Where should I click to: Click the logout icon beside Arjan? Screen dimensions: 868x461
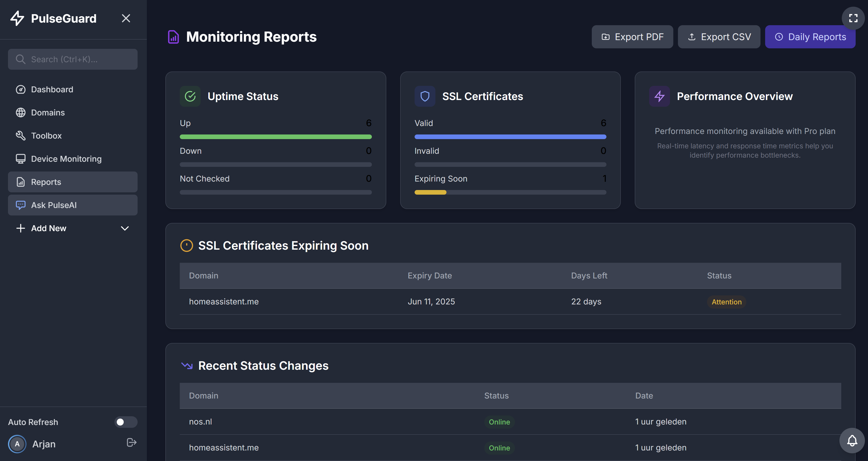(x=131, y=442)
